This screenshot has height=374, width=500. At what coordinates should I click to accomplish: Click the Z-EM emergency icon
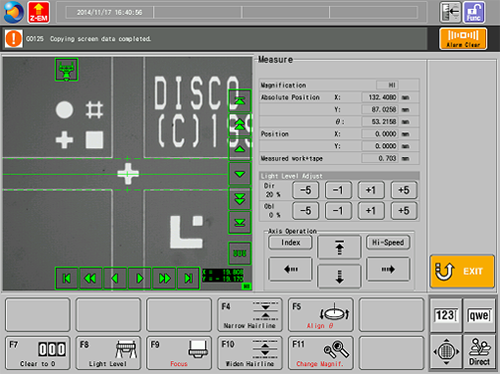click(x=39, y=12)
